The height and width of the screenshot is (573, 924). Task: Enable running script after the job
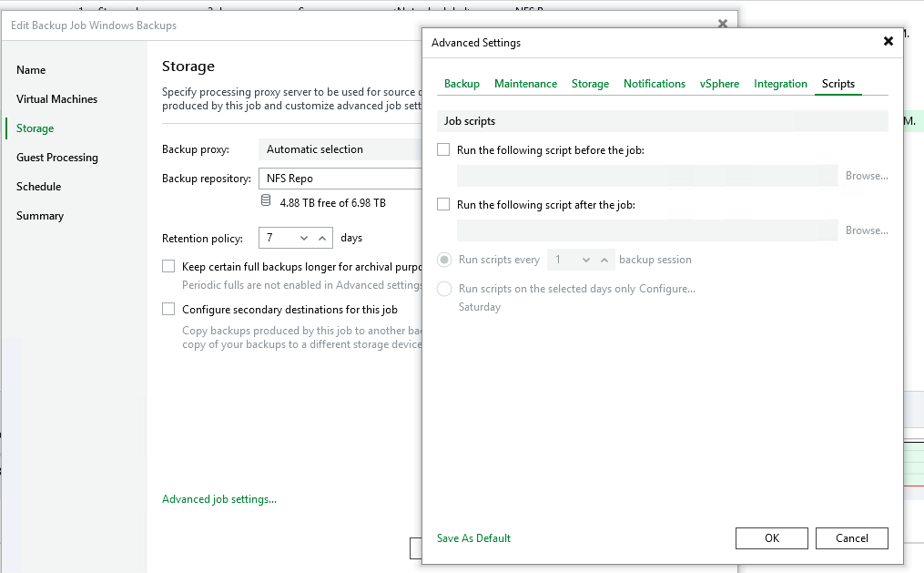[x=443, y=205]
